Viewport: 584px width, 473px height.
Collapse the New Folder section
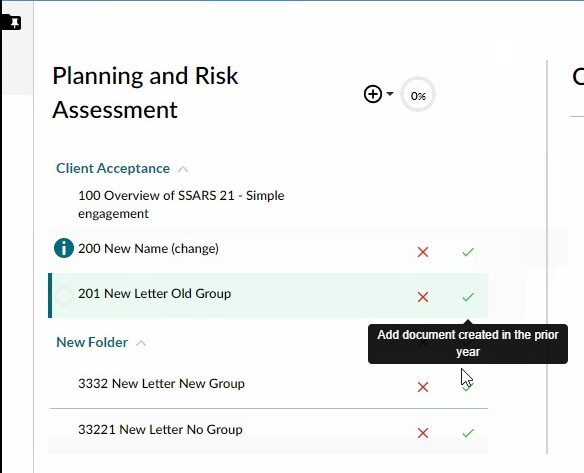(x=141, y=343)
